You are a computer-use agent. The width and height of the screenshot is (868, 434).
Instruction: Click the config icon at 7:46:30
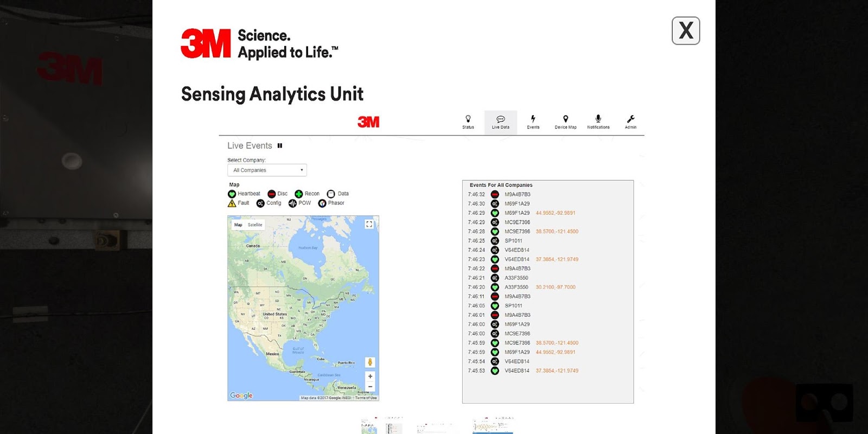[495, 203]
